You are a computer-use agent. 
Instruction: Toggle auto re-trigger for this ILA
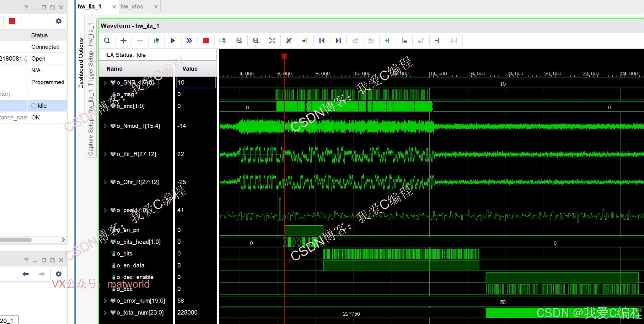156,41
